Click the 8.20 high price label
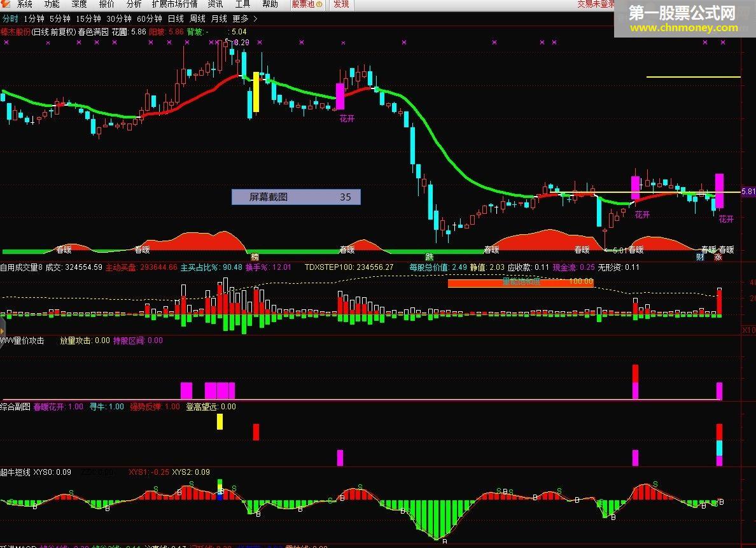 point(242,43)
